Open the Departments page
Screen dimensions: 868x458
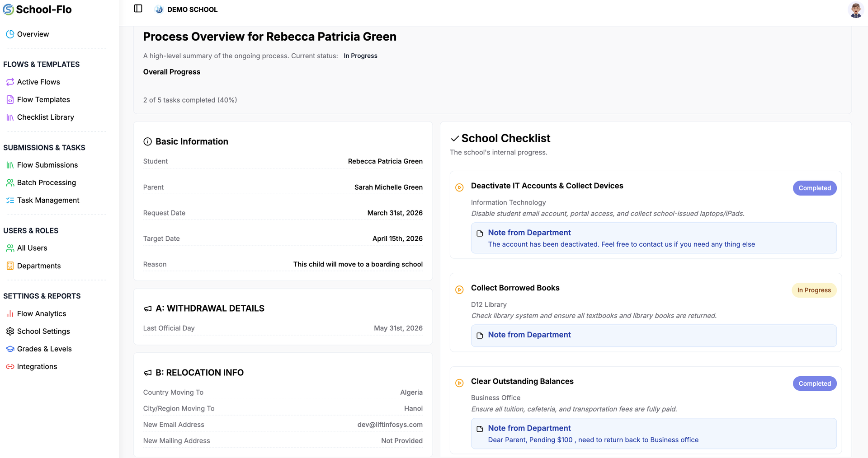[38, 266]
